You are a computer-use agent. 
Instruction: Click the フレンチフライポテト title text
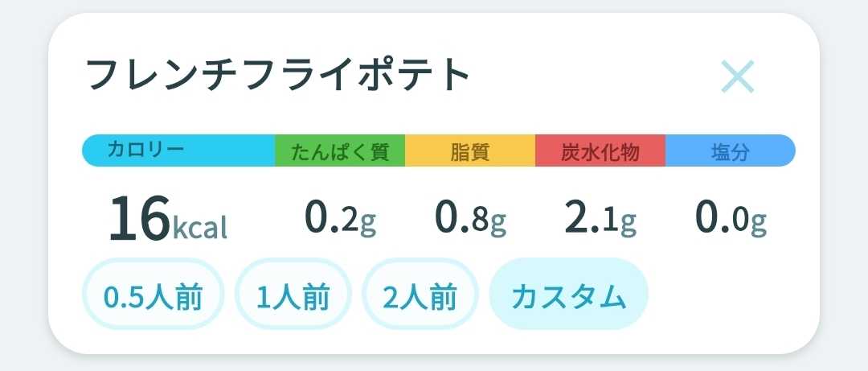[278, 74]
